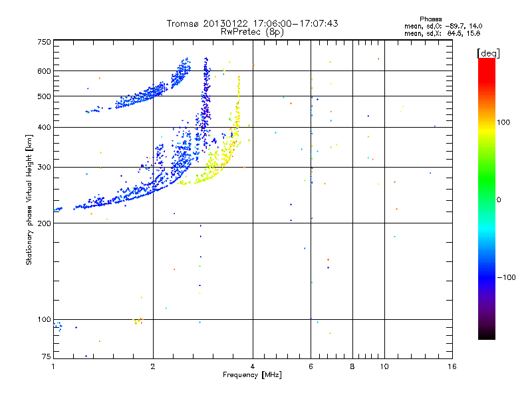Click the upper blue echo trace near 500 km
Viewport: 532px width, 399px height.
click(143, 94)
